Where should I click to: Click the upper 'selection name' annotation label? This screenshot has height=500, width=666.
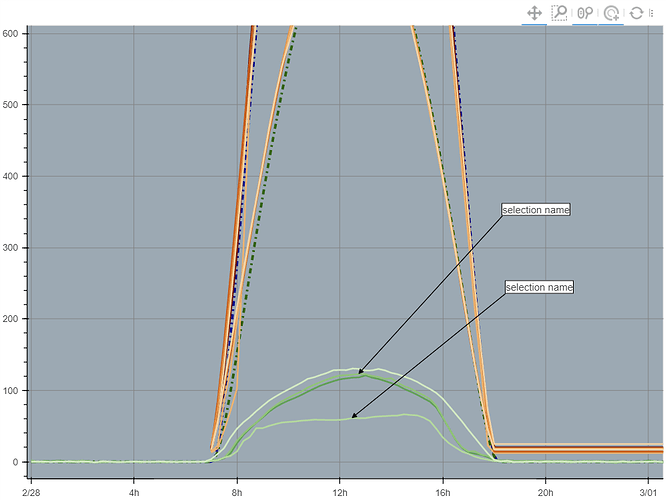[536, 209]
